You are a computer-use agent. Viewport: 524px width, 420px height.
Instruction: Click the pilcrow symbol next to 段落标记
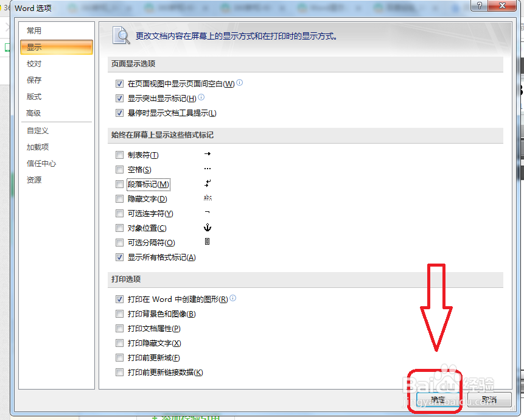pyautogui.click(x=207, y=184)
